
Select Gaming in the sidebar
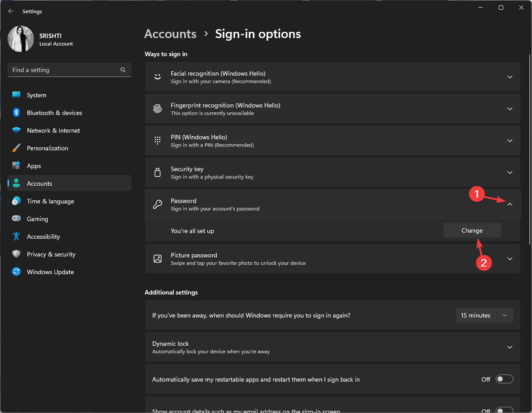(x=69, y=219)
